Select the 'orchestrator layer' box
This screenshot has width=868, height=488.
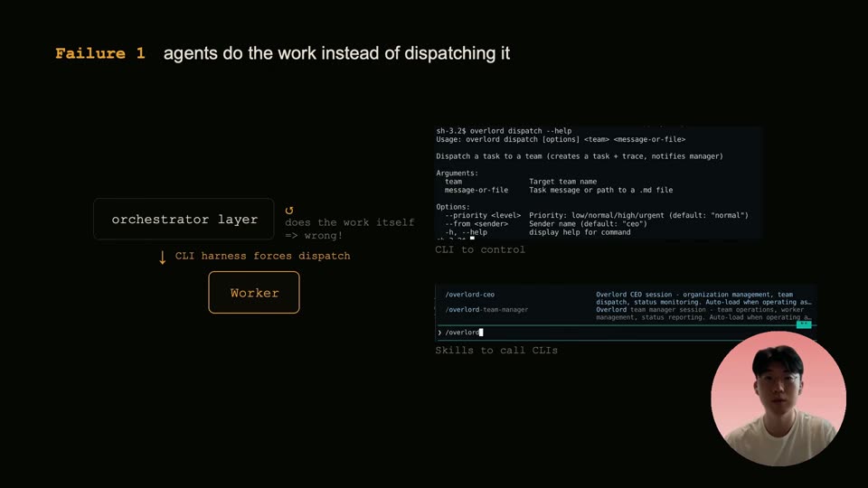[x=184, y=219]
